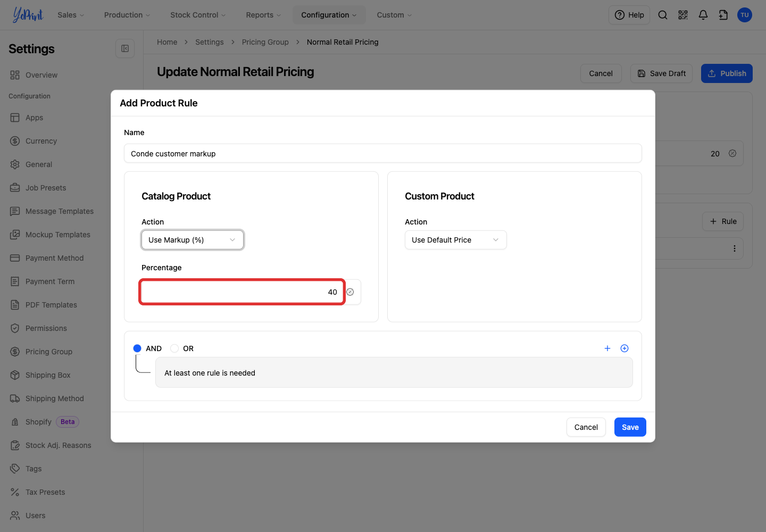Open the QR code scanner icon
The image size is (766, 532).
click(683, 15)
